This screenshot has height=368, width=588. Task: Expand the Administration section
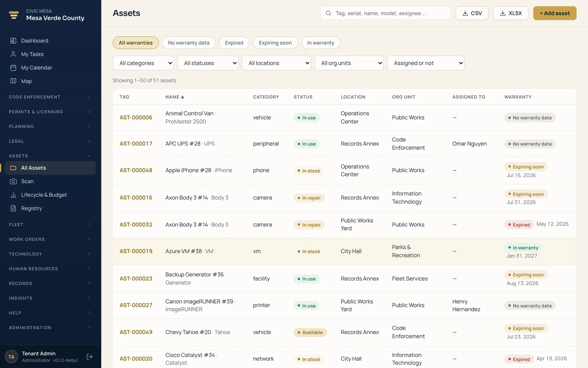pyautogui.click(x=50, y=328)
